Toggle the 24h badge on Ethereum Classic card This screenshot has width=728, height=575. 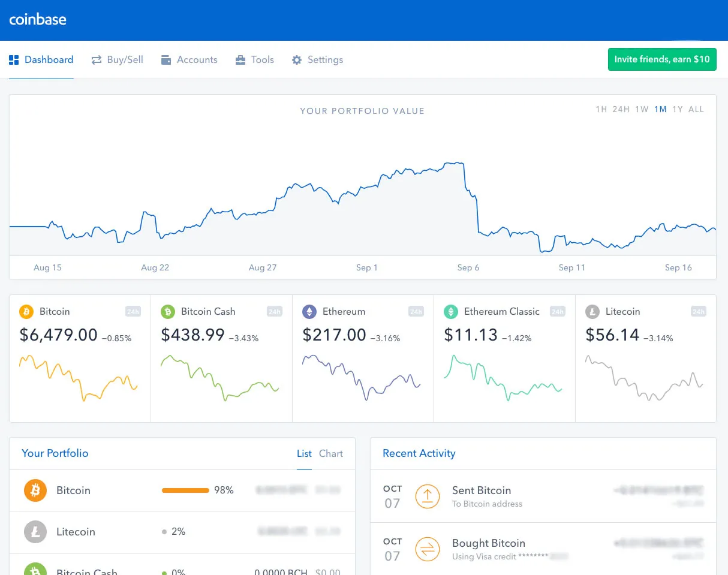pos(558,312)
